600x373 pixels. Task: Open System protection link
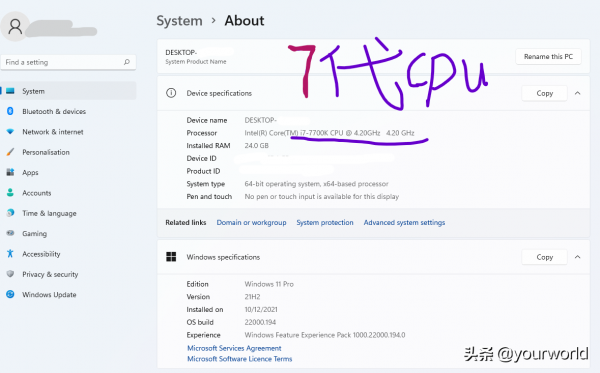point(325,222)
